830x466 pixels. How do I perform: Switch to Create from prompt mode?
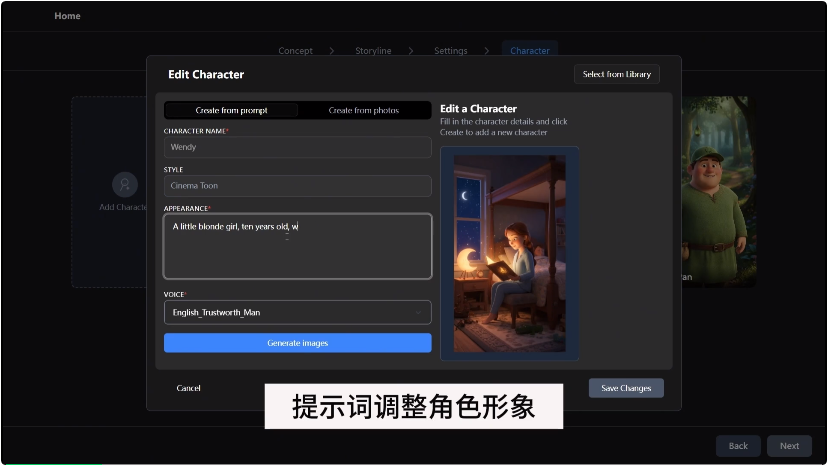pos(231,110)
